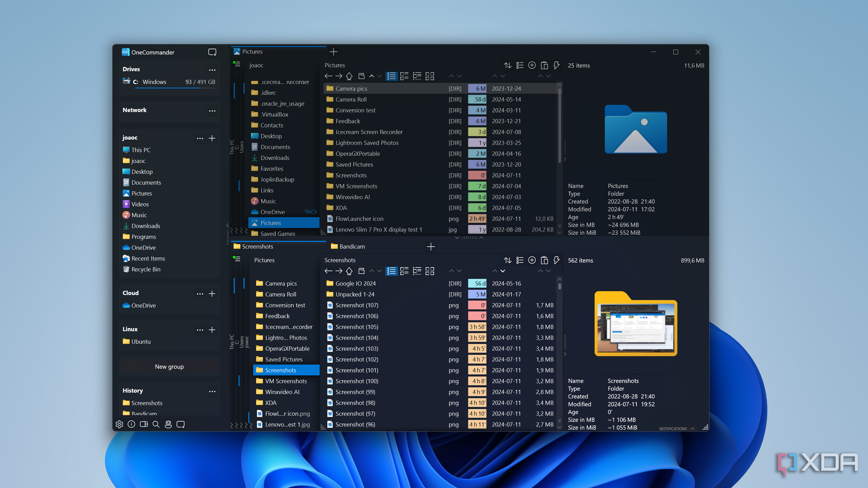Switch to the Bandicam tab
This screenshot has height=488, width=868.
[352, 247]
